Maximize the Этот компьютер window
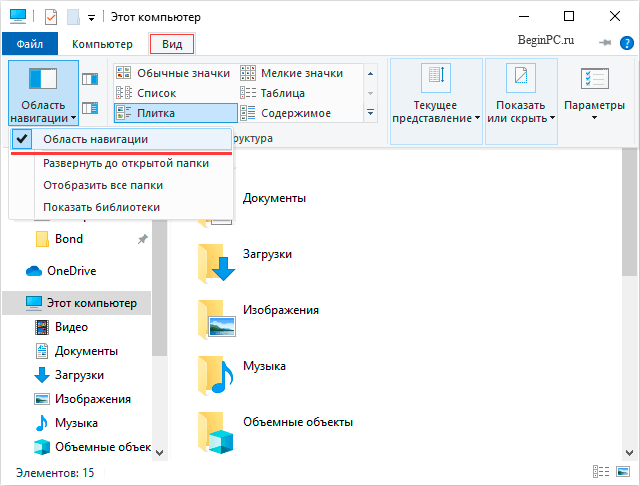Screen dimensions: 640x486 tap(569, 16)
